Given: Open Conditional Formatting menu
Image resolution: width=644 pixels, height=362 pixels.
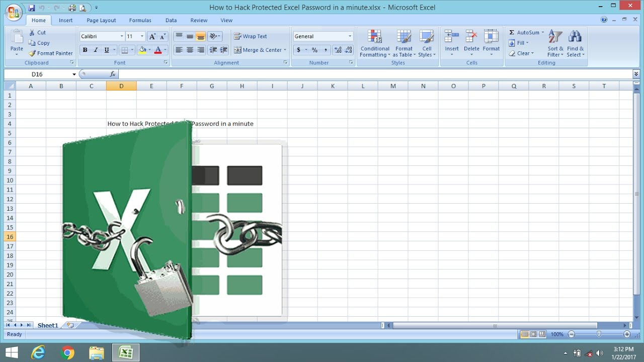Looking at the screenshot, I should click(375, 43).
